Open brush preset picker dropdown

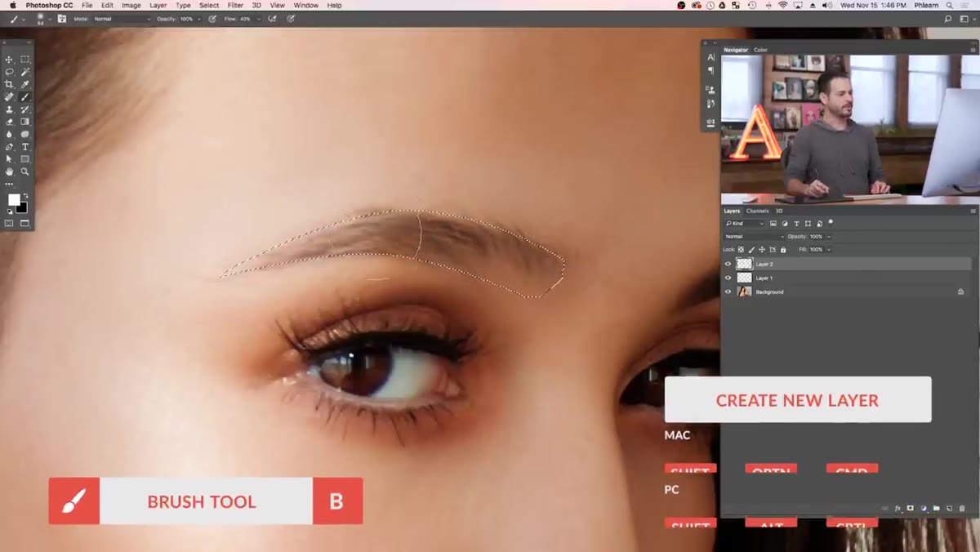pos(48,18)
